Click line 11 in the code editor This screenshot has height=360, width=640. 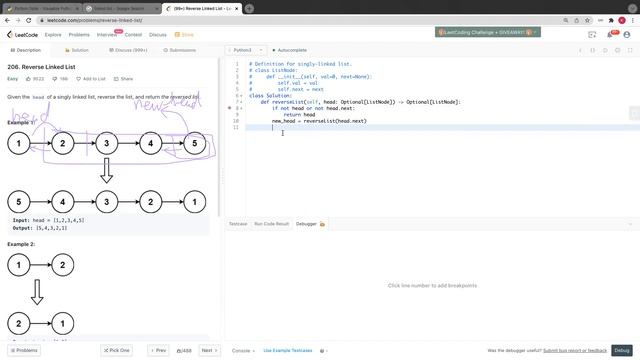(x=442, y=127)
